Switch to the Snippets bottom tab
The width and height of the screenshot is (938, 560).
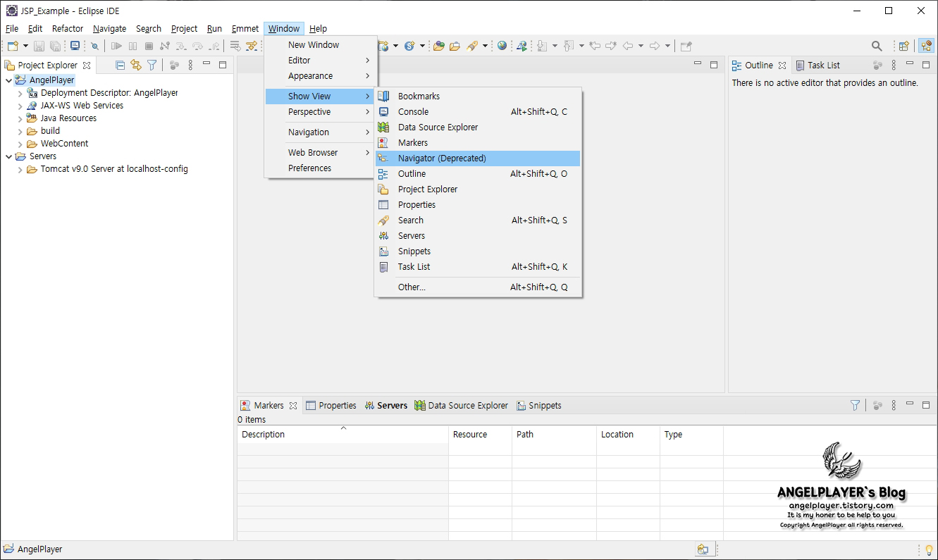(x=539, y=405)
